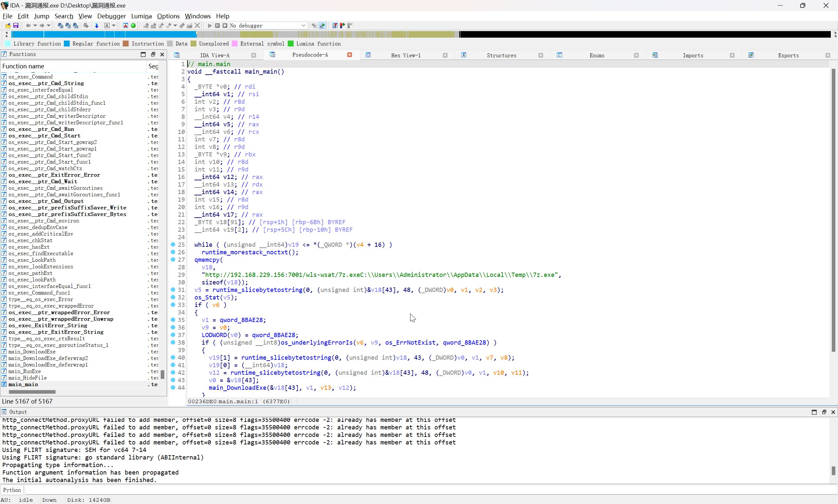Image resolution: width=838 pixels, height=504 pixels.
Task: Toggle breakpoint dot on line 40
Action: (x=173, y=357)
